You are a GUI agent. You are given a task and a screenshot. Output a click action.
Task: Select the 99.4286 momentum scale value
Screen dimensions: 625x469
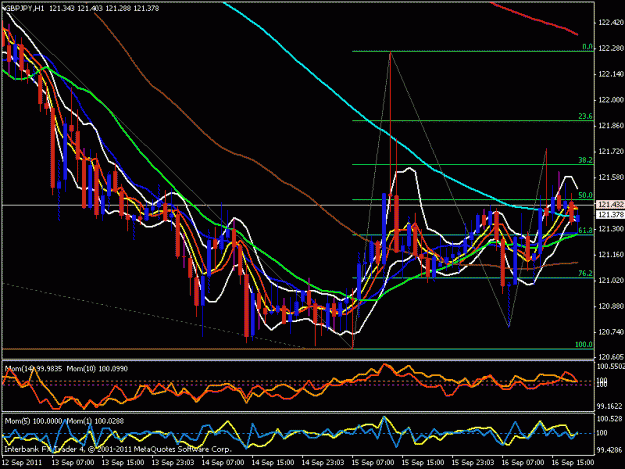(610, 451)
